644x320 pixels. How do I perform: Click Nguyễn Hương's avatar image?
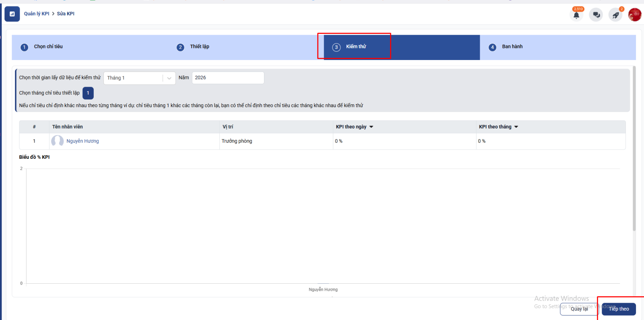(x=57, y=141)
